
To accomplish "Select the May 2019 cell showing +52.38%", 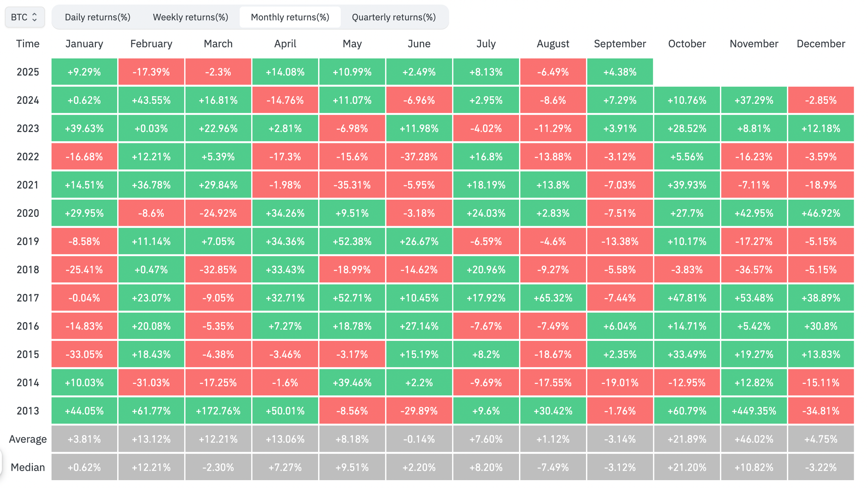I will [x=352, y=241].
